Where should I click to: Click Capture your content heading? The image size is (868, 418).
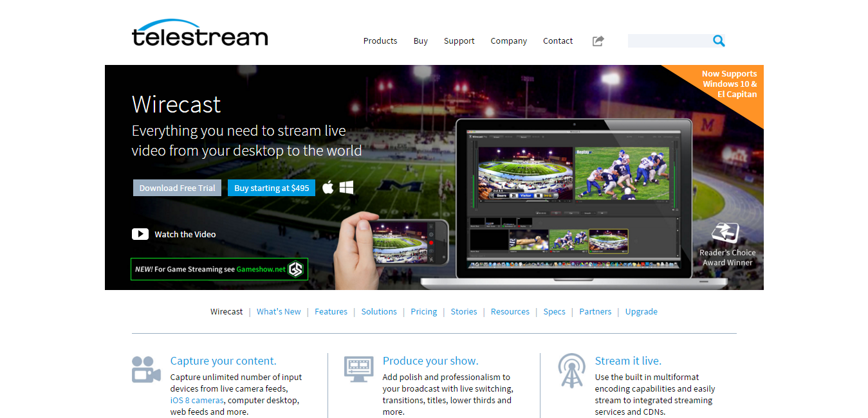click(223, 361)
